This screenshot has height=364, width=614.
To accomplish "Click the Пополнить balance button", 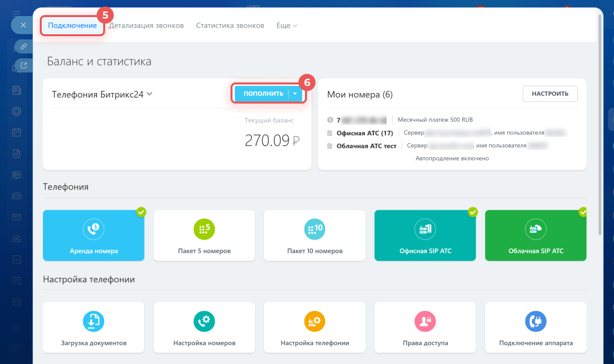I will [x=263, y=94].
